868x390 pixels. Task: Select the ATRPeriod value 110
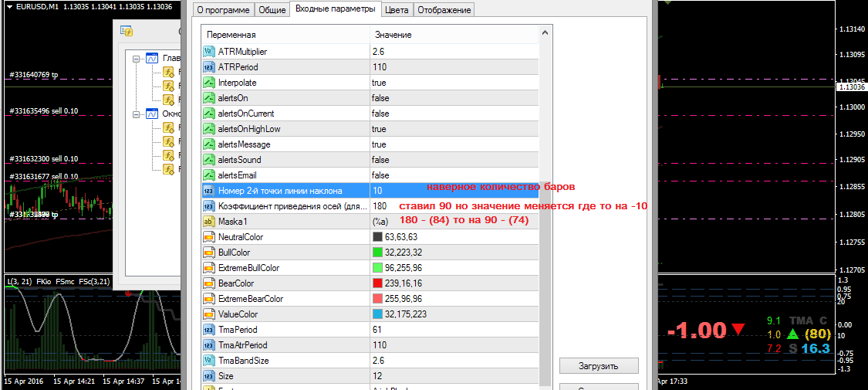380,67
